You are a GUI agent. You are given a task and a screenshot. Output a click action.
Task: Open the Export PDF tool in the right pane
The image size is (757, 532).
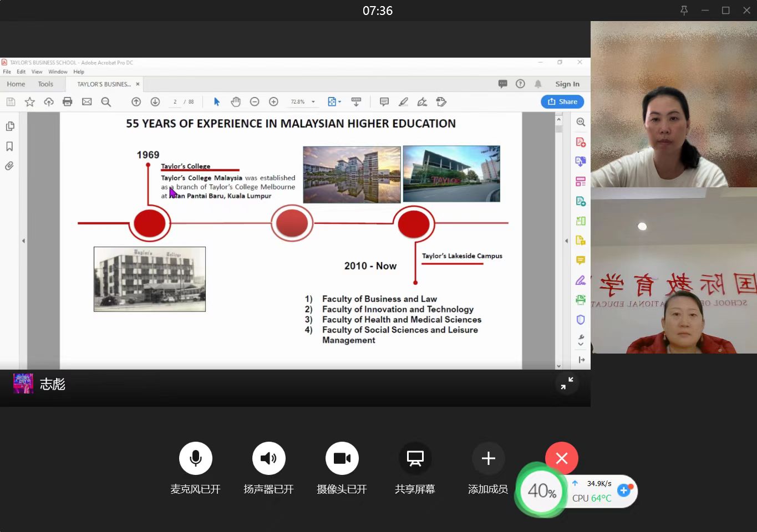[x=581, y=161]
